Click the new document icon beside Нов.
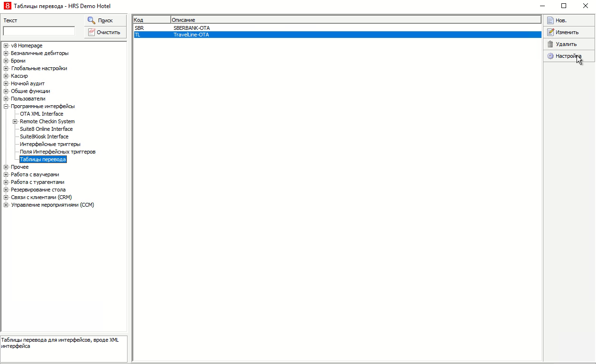Image resolution: width=596 pixels, height=364 pixels. (x=550, y=20)
